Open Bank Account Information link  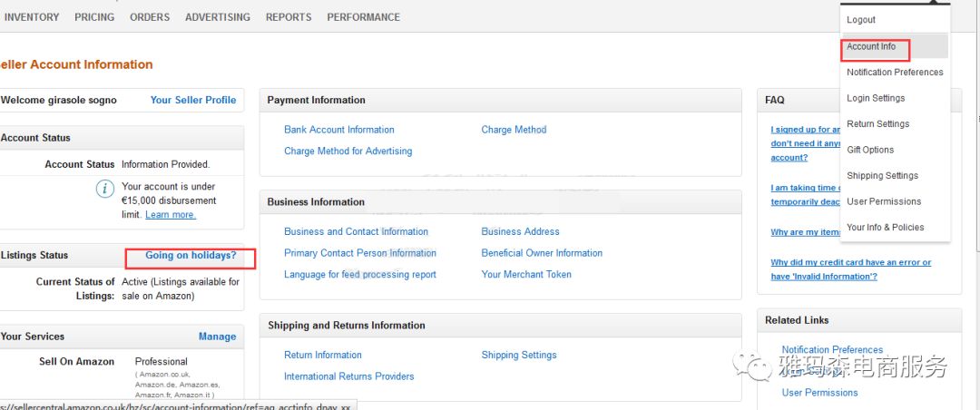click(339, 130)
